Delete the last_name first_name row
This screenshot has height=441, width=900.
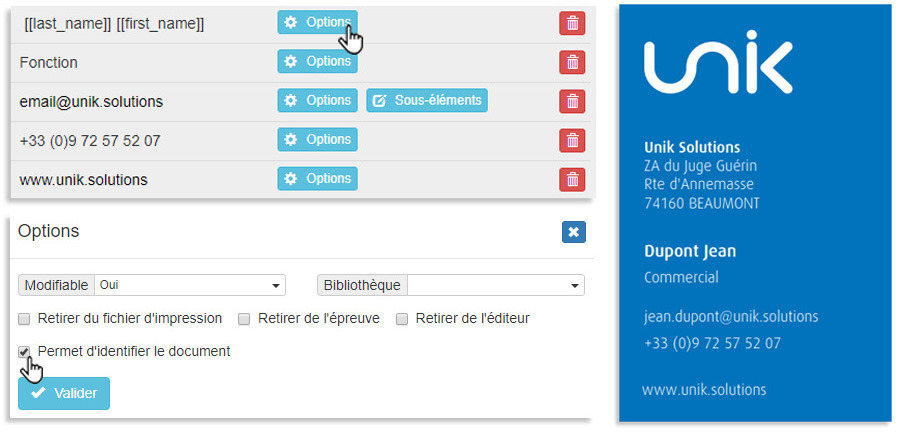coord(571,23)
